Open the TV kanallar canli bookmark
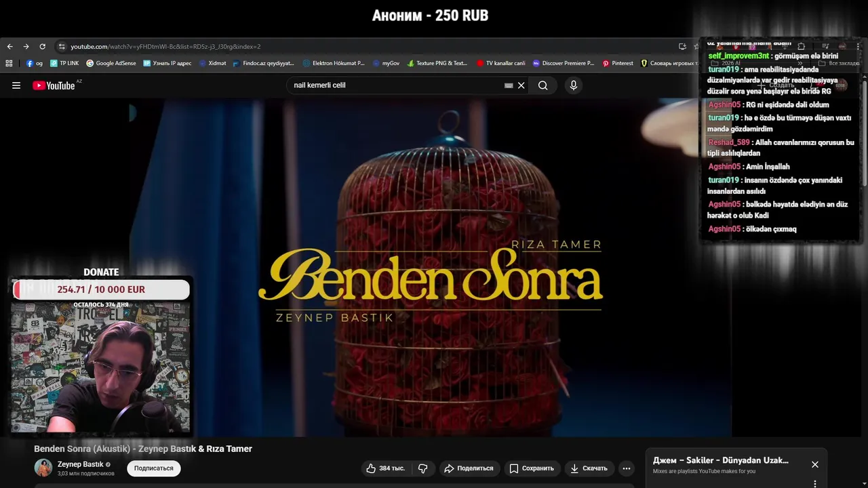The height and width of the screenshot is (488, 868). [501, 63]
